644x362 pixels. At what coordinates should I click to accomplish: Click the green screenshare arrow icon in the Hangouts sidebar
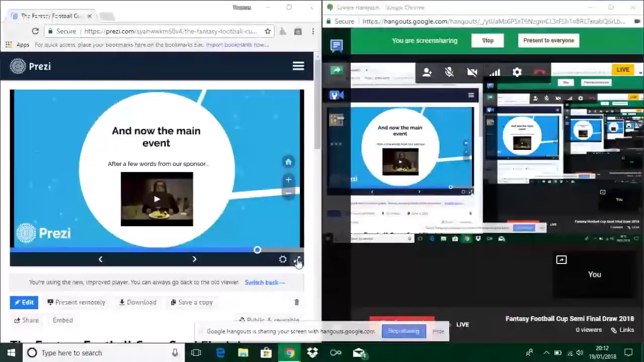point(337,70)
